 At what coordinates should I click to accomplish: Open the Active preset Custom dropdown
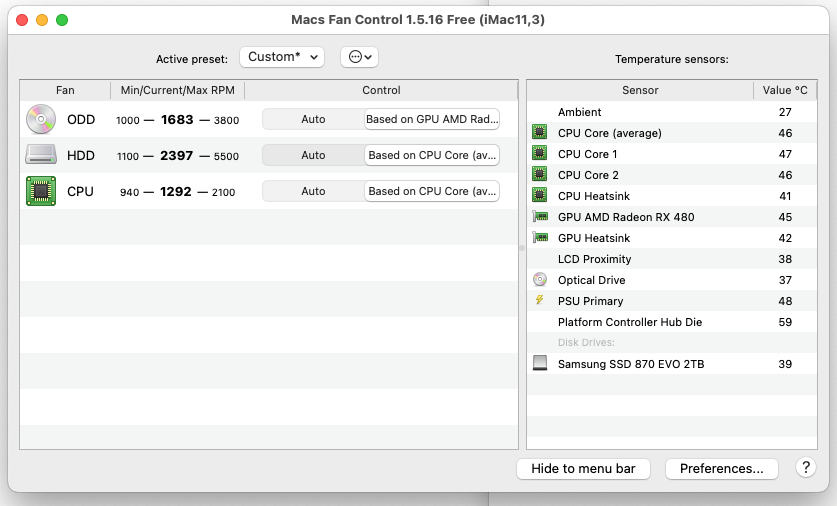pos(282,57)
